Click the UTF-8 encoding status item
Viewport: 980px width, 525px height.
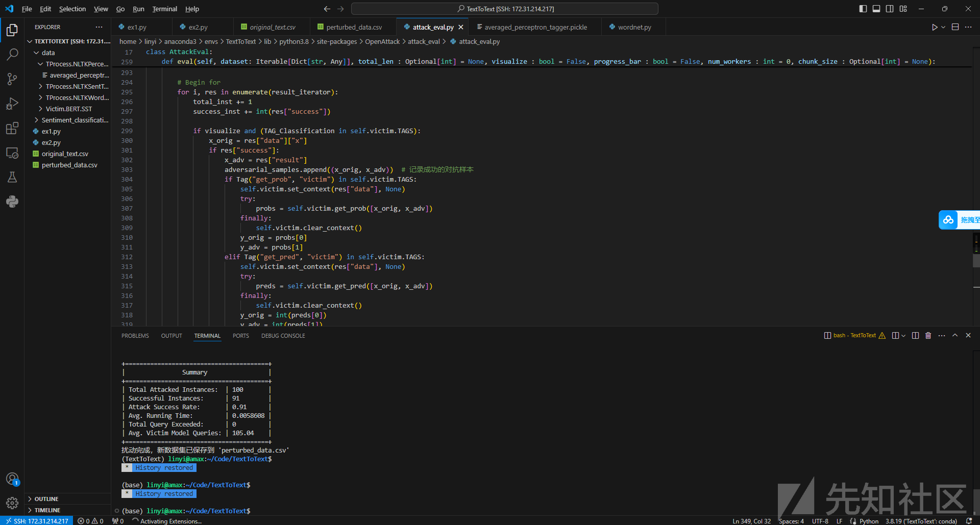tap(820, 521)
